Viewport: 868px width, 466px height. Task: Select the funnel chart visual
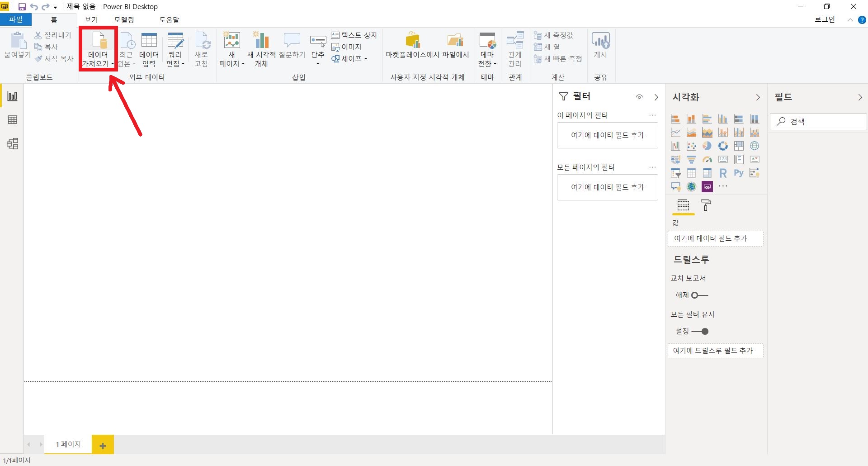691,159
